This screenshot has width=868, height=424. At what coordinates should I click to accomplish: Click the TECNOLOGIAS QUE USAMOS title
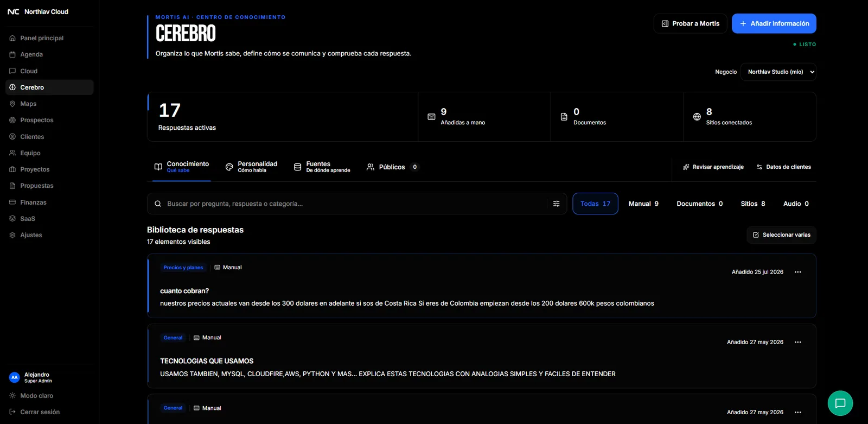(x=207, y=361)
